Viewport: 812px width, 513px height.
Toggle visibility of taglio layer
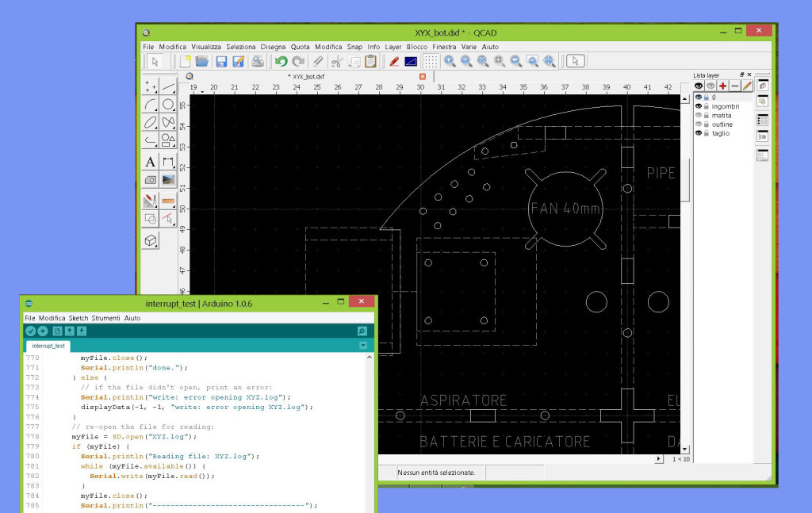[699, 133]
